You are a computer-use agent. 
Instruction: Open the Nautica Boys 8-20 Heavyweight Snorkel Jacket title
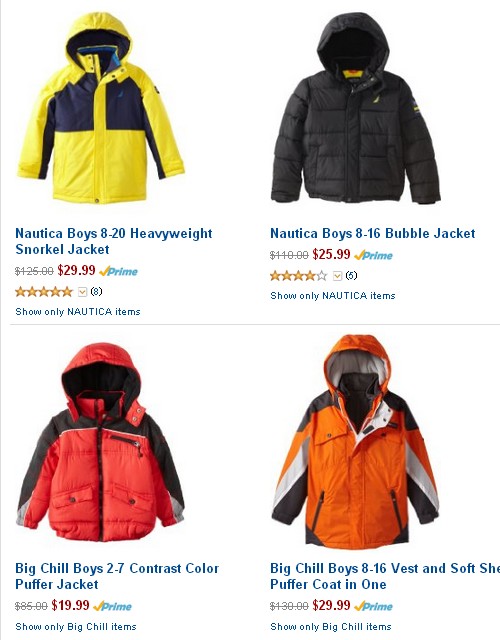[114, 241]
